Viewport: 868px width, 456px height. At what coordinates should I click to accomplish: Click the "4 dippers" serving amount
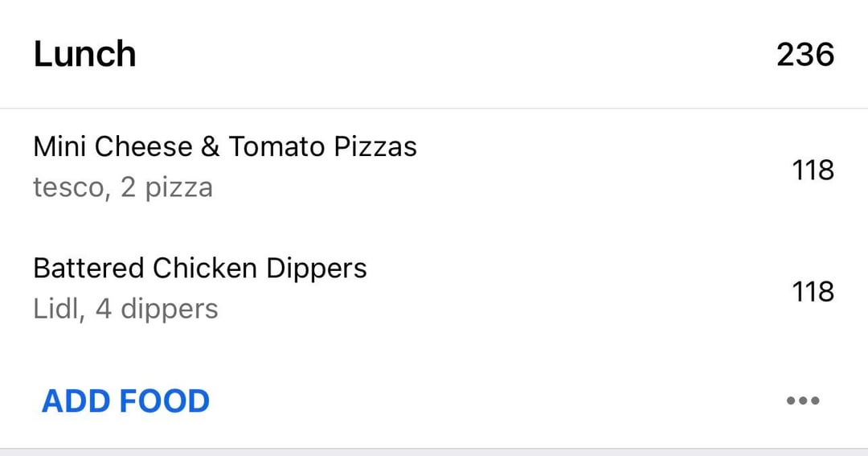click(157, 309)
